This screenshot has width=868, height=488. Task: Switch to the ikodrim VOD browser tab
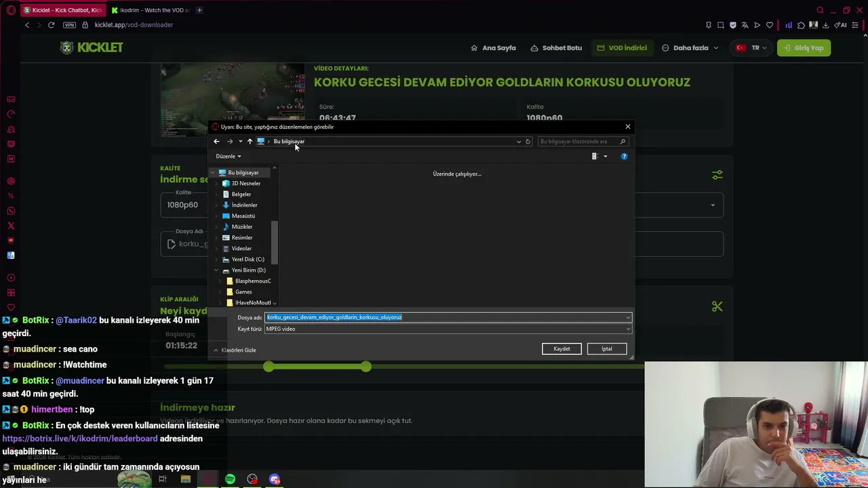(x=149, y=10)
